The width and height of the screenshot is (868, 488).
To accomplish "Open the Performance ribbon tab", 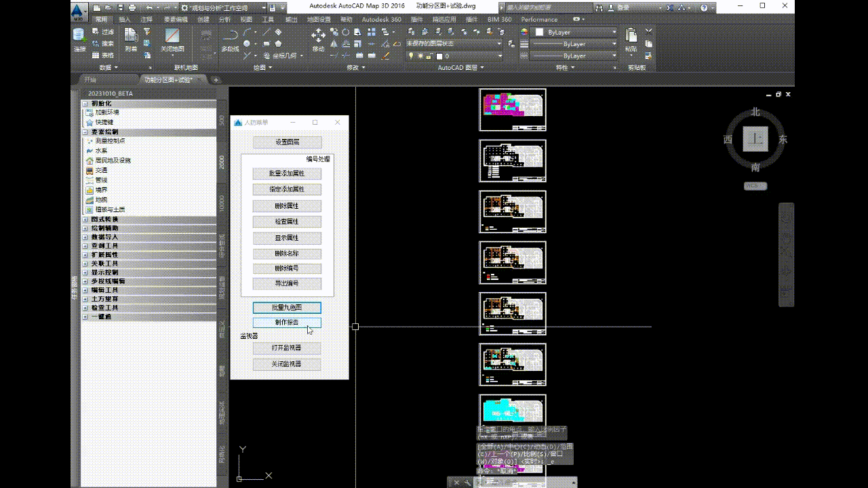I will click(x=539, y=19).
